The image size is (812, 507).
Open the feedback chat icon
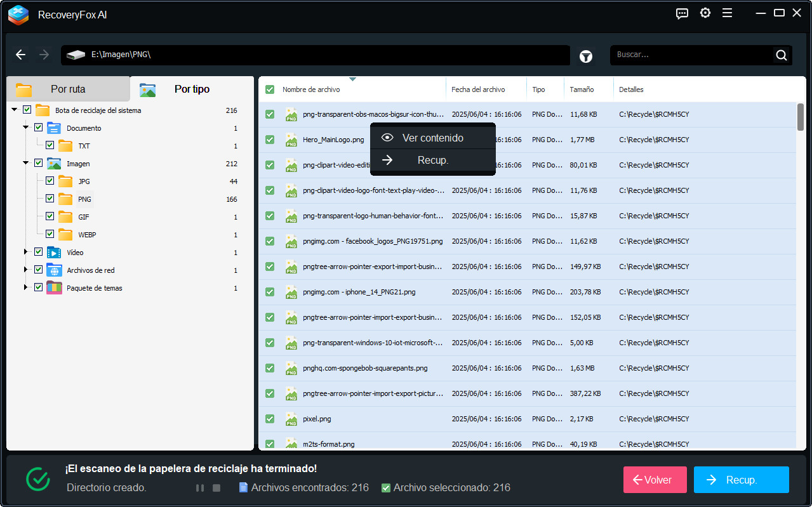click(682, 13)
